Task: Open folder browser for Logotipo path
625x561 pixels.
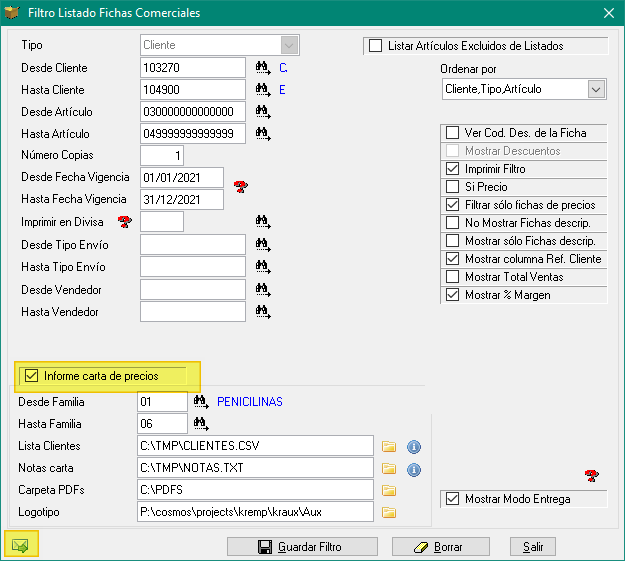Action: (389, 512)
